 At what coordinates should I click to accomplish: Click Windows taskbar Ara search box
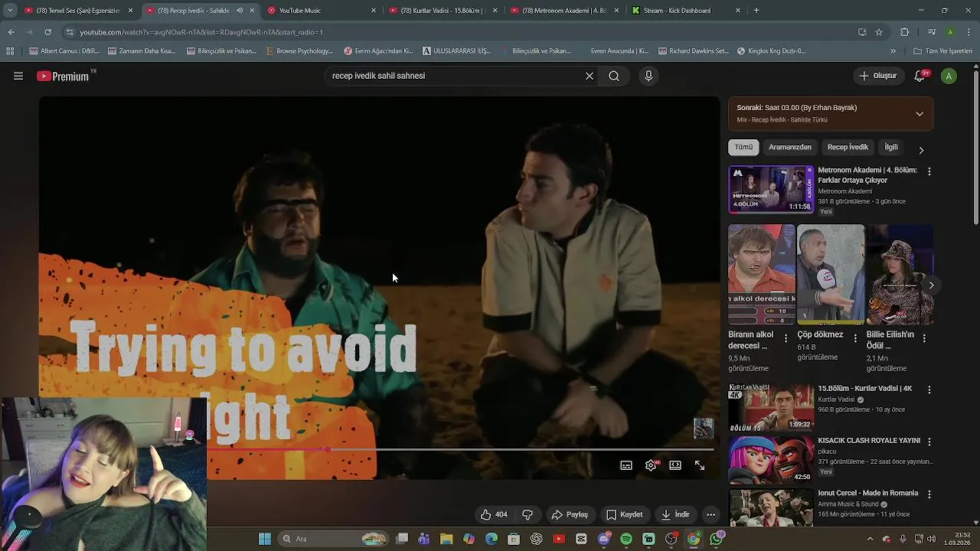click(332, 539)
